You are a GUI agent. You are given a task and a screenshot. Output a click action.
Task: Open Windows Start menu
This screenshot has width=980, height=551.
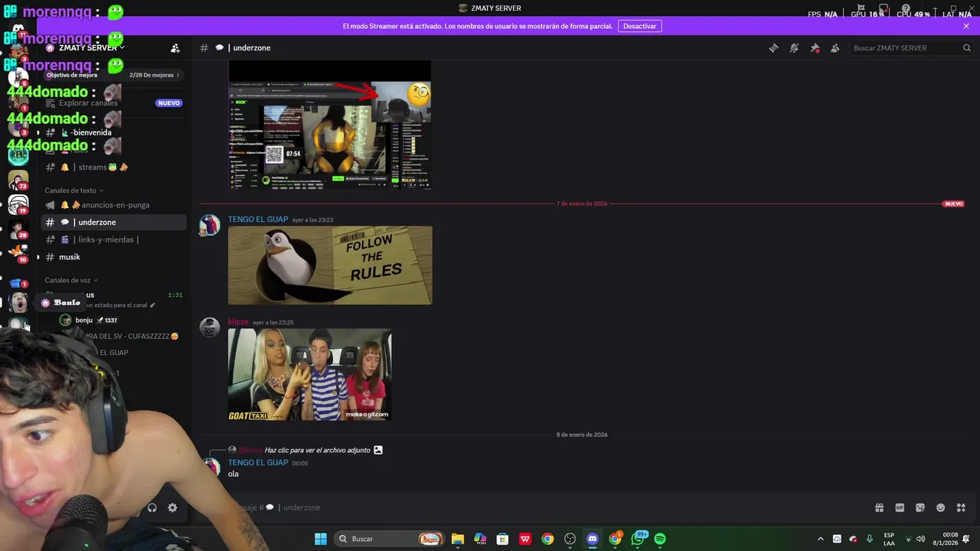(321, 539)
